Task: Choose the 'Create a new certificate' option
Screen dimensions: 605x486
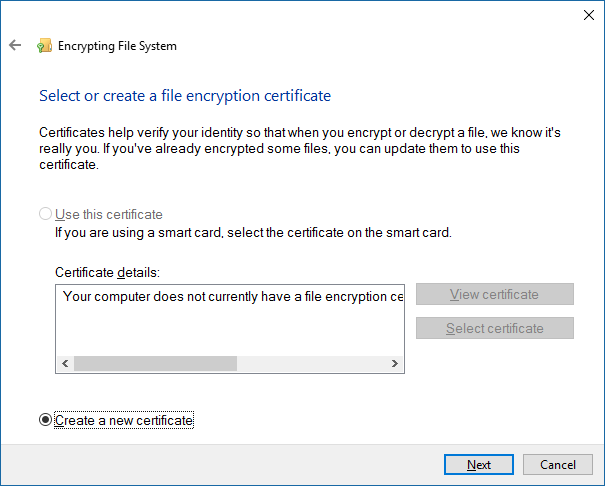Action: [x=45, y=421]
